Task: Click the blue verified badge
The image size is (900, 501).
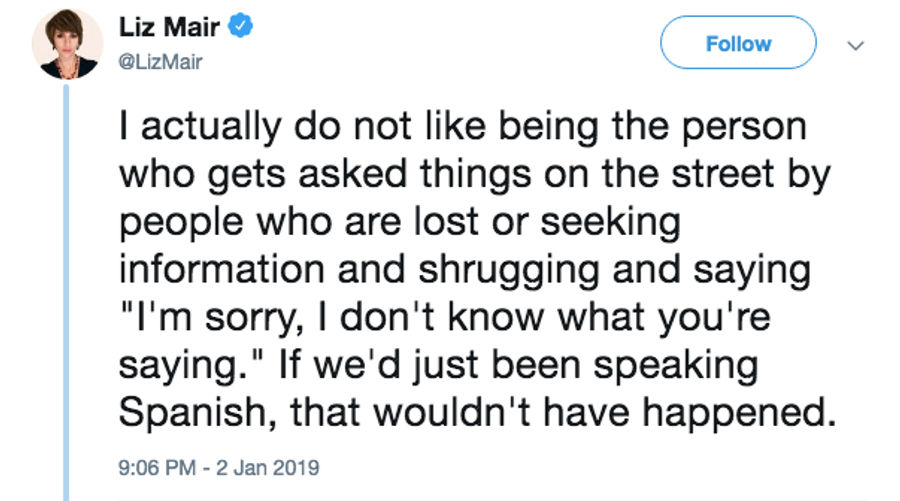Action: coord(241,26)
